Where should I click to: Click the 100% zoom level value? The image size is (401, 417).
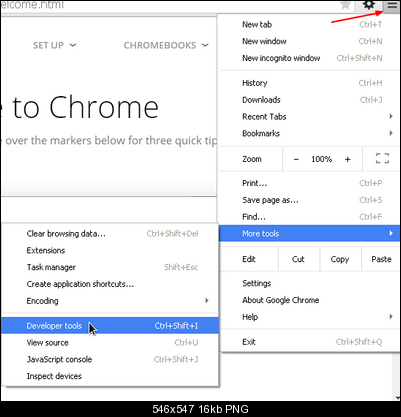coord(322,159)
